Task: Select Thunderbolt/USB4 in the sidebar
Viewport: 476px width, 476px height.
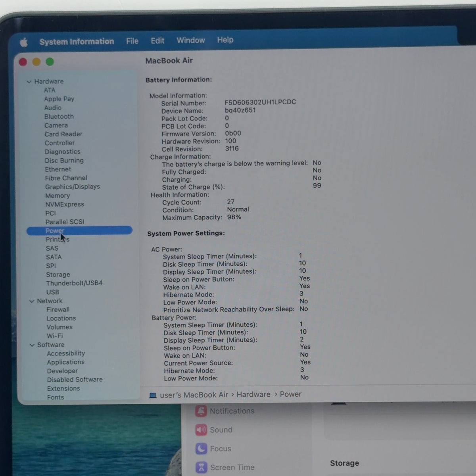Action: pyautogui.click(x=75, y=283)
